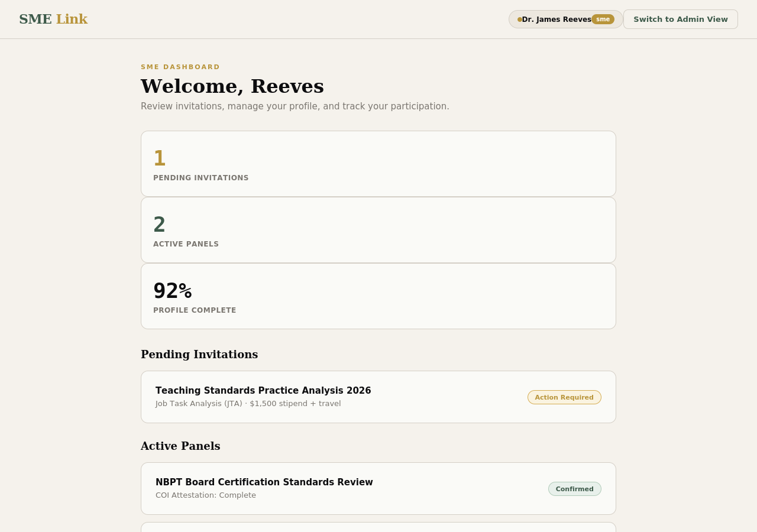The width and height of the screenshot is (757, 532).
Task: Toggle COI Attestation status on NBPT panel
Action: [x=205, y=495]
